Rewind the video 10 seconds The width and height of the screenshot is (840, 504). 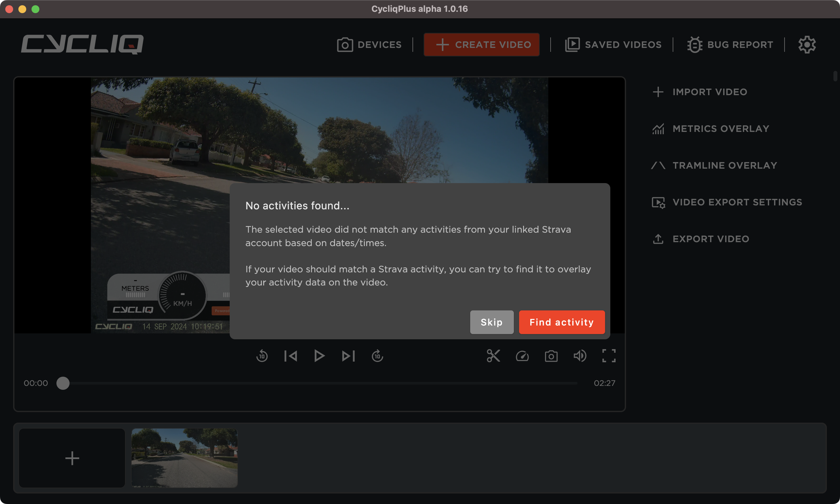pyautogui.click(x=262, y=356)
